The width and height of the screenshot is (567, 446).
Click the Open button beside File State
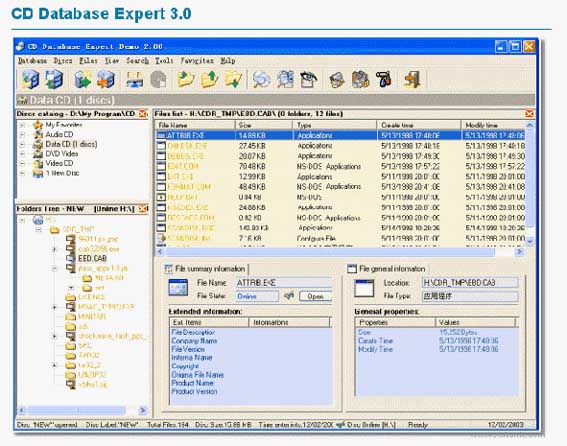(315, 296)
